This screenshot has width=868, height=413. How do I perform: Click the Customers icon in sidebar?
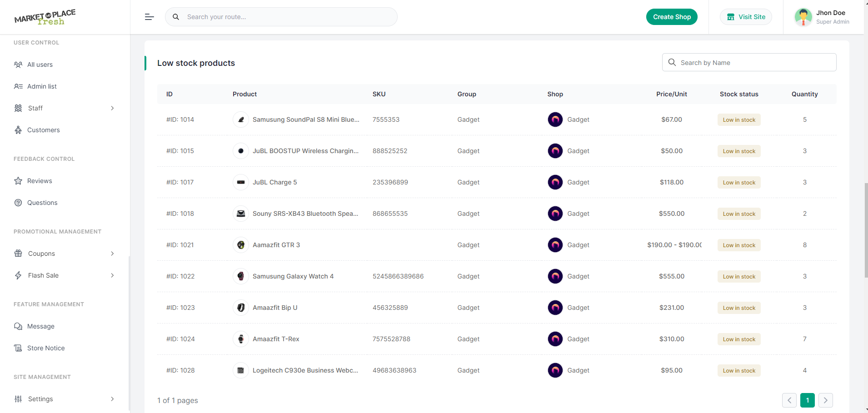pos(18,130)
